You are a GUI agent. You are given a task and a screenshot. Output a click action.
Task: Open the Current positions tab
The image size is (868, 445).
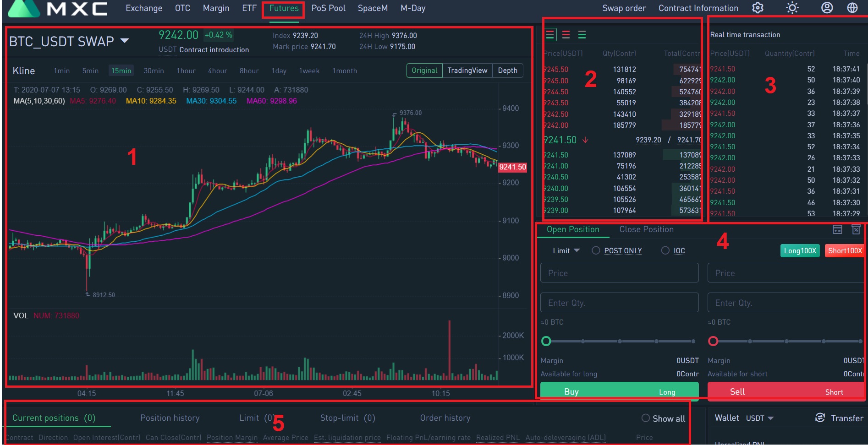pos(54,418)
